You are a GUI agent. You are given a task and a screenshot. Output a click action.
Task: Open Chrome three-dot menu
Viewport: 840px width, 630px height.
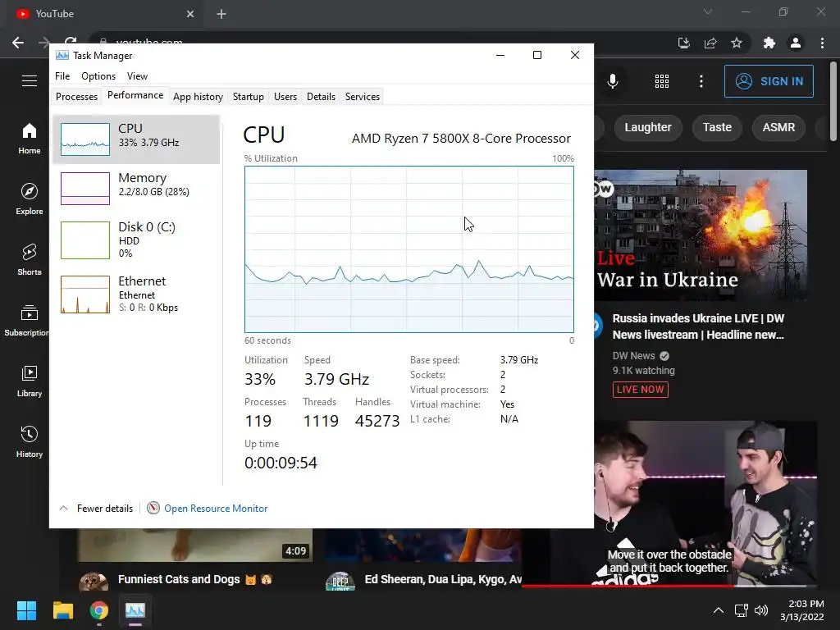coord(822,43)
